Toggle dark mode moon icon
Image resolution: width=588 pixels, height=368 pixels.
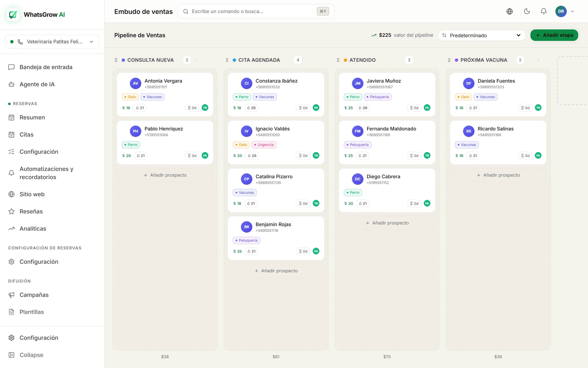tap(527, 11)
